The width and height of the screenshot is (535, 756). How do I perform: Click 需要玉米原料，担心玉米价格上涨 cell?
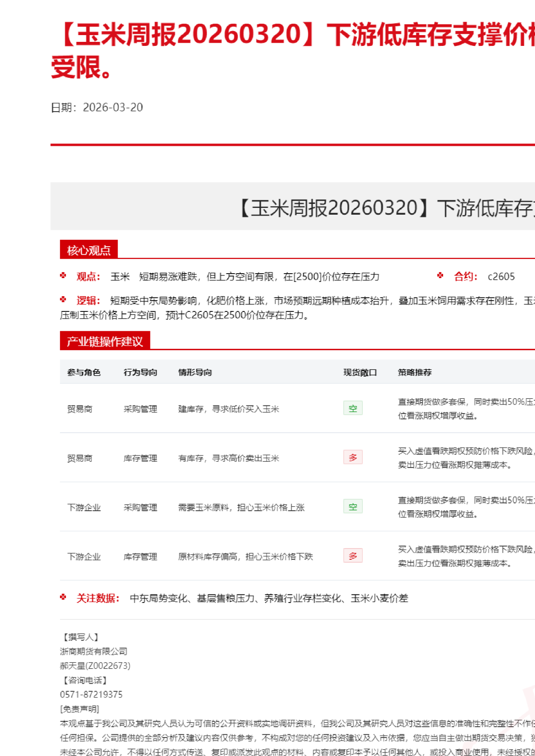click(241, 507)
